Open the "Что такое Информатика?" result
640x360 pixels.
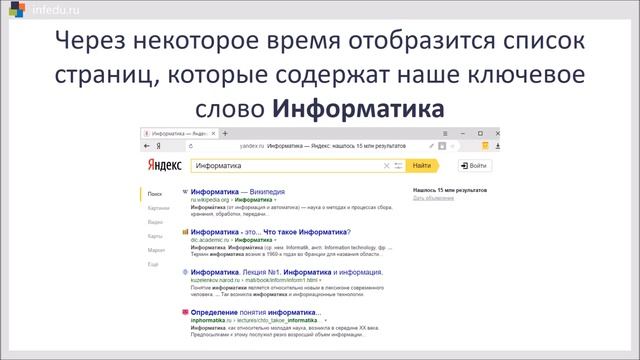271,232
